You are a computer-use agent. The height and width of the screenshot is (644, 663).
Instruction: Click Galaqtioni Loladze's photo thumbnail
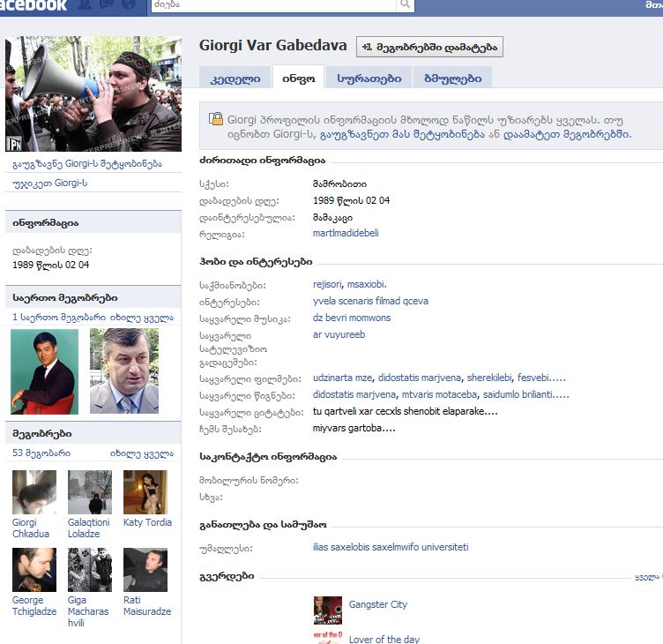pyautogui.click(x=90, y=492)
